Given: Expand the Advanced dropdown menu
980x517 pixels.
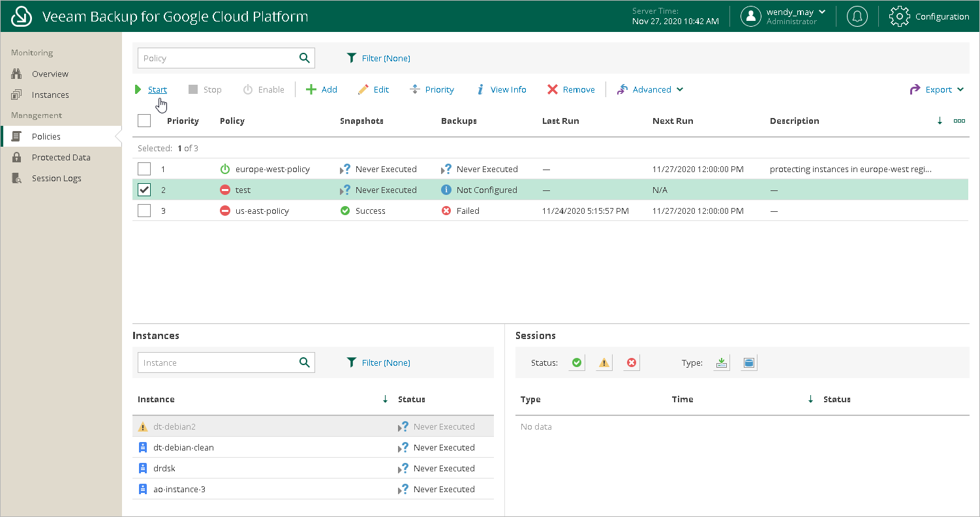Looking at the screenshot, I should (x=651, y=89).
